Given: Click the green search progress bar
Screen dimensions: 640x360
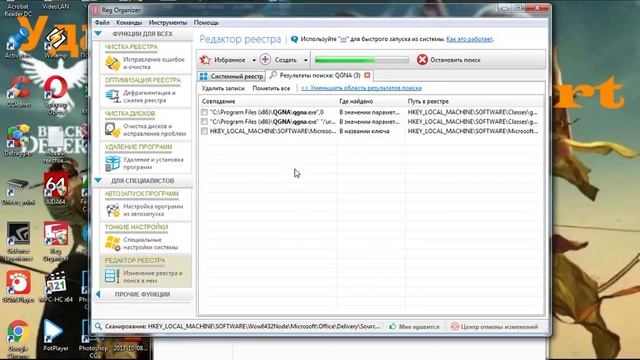Looking at the screenshot, I should click(x=362, y=60).
